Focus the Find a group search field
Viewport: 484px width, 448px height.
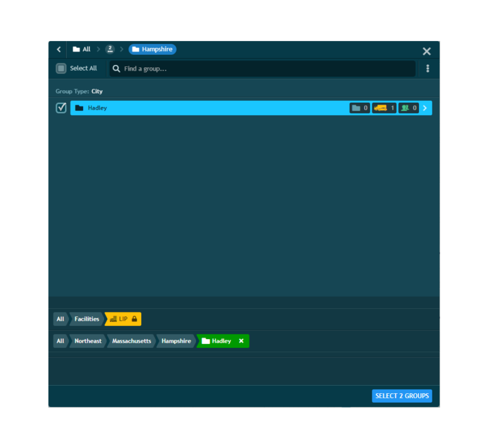262,69
